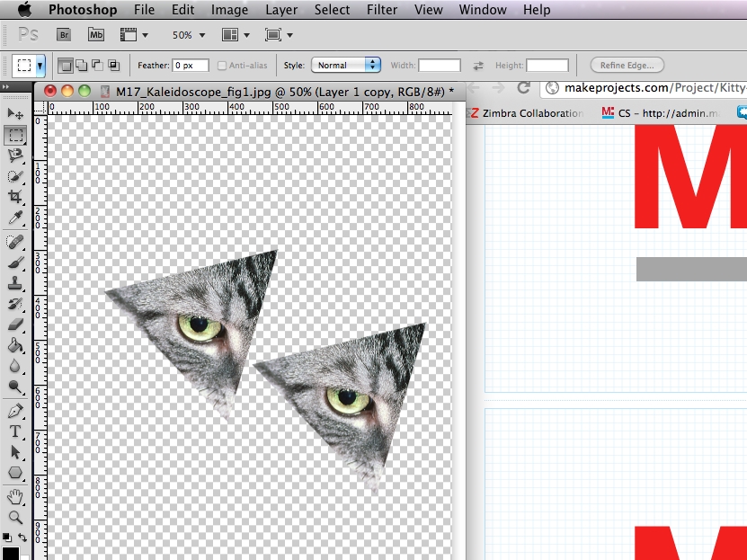Image resolution: width=747 pixels, height=560 pixels.
Task: Open the CS admin bookmark in browser
Action: pyautogui.click(x=661, y=113)
